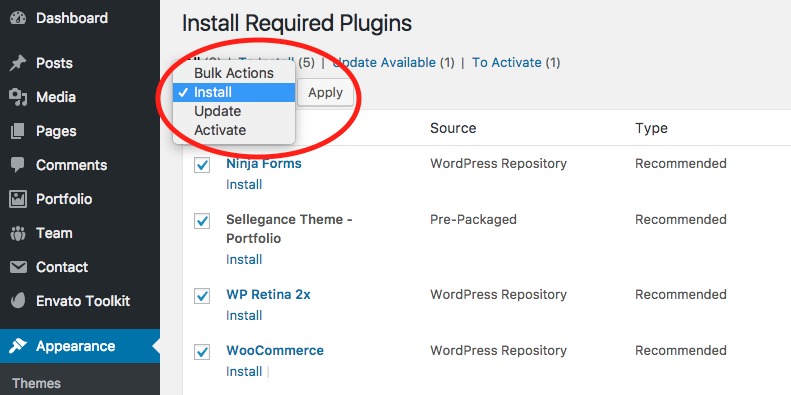This screenshot has height=395, width=791.
Task: Click the Dashboard gauge icon
Action: pyautogui.click(x=18, y=18)
